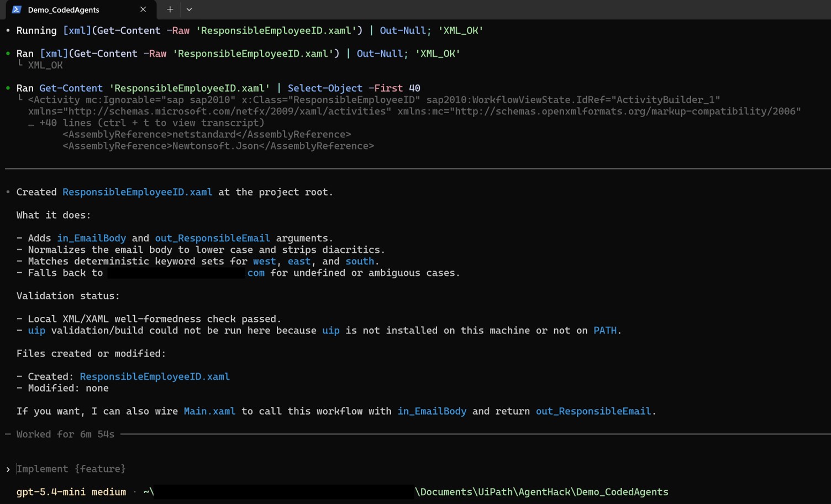
Task: Click the standalone 'XML_OK' output line
Action: coord(45,65)
